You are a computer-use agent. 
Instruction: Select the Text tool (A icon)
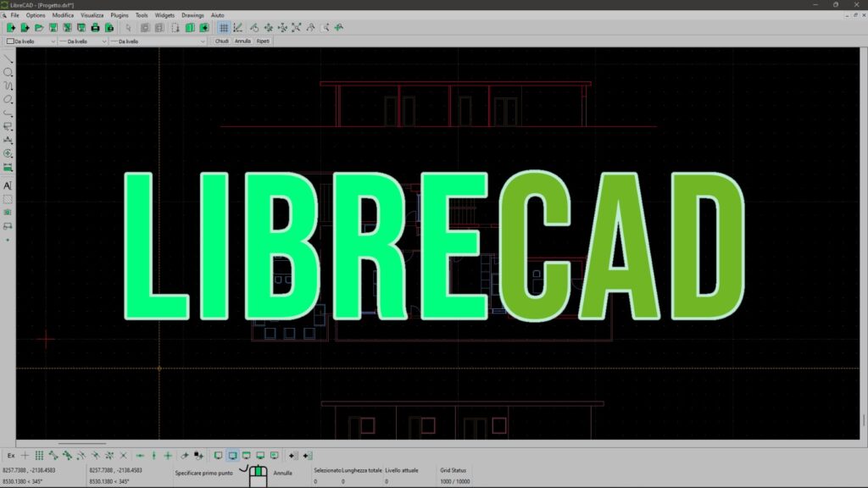pyautogui.click(x=8, y=186)
